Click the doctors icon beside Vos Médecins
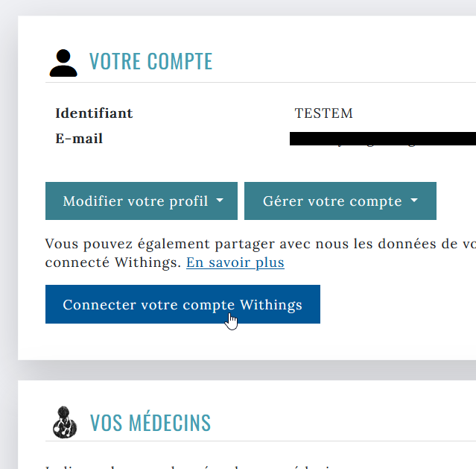This screenshot has height=469, width=476. click(65, 422)
